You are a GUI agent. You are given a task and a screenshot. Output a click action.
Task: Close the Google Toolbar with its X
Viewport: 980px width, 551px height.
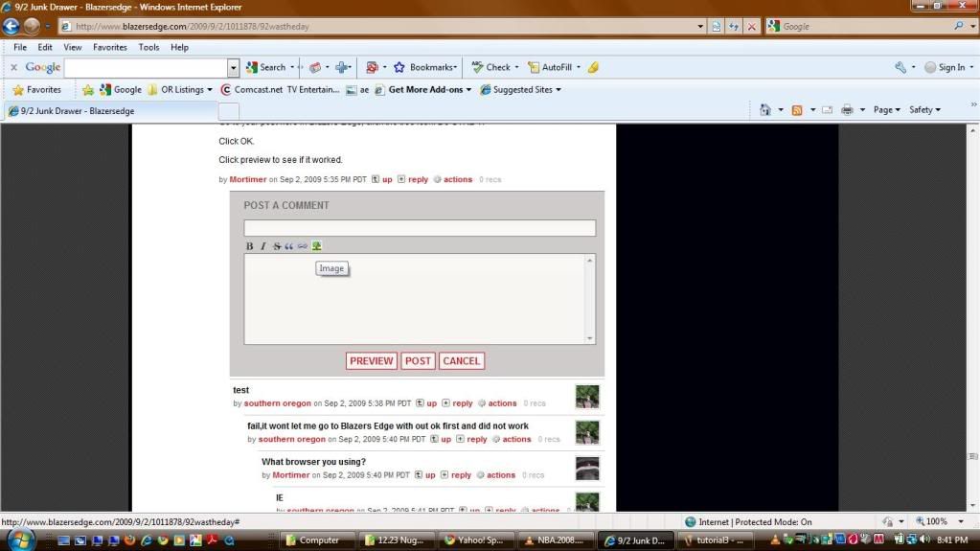coord(13,67)
